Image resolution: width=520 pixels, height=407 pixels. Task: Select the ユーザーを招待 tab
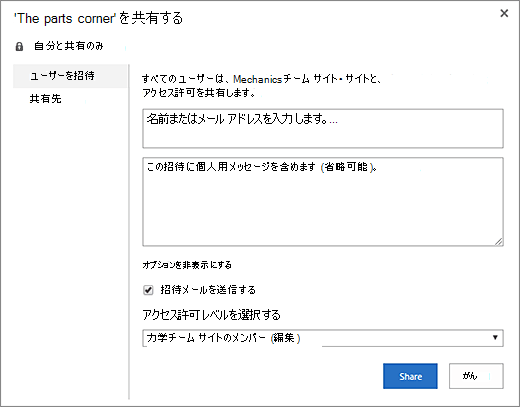point(70,76)
